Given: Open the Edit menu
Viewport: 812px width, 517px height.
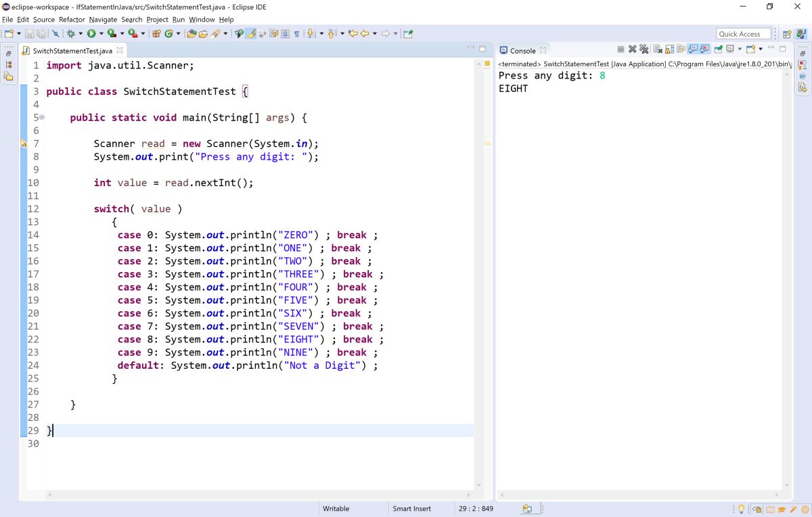Looking at the screenshot, I should pyautogui.click(x=23, y=20).
